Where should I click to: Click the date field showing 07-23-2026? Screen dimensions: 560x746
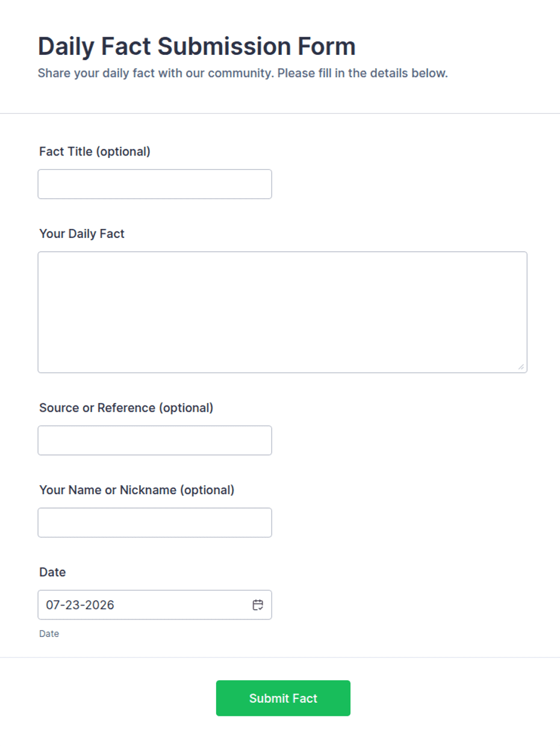(155, 604)
